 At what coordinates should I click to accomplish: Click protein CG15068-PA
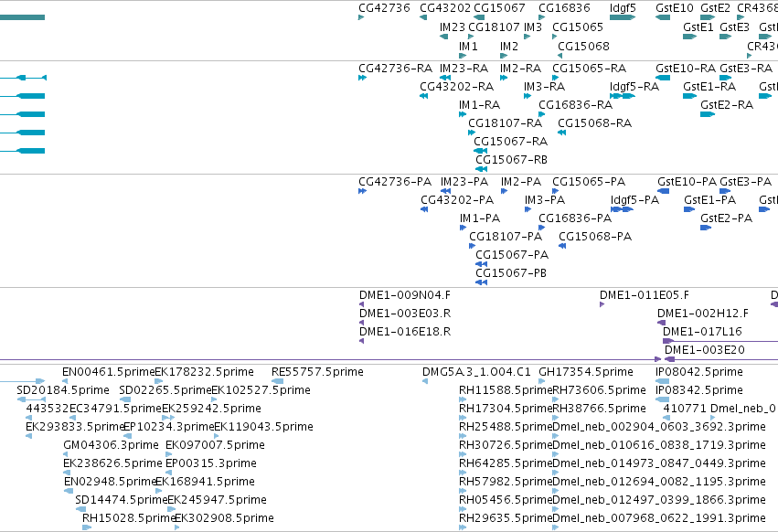(x=595, y=237)
